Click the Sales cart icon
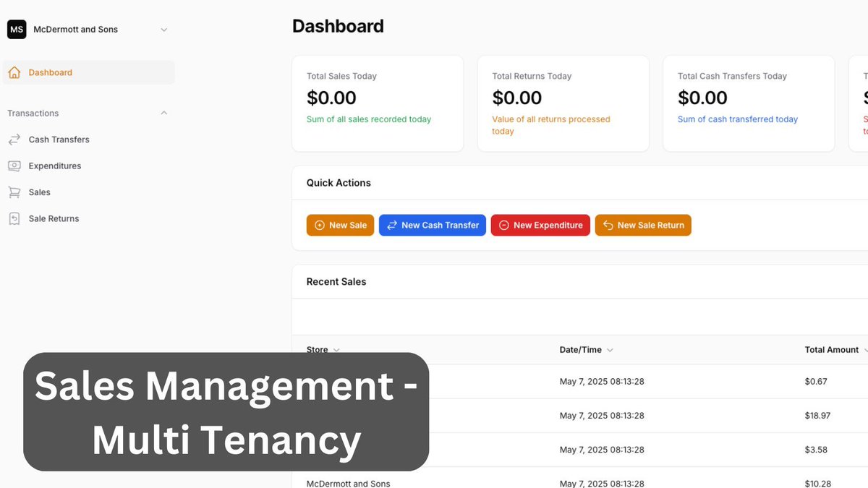Image resolution: width=868 pixels, height=488 pixels. point(14,192)
